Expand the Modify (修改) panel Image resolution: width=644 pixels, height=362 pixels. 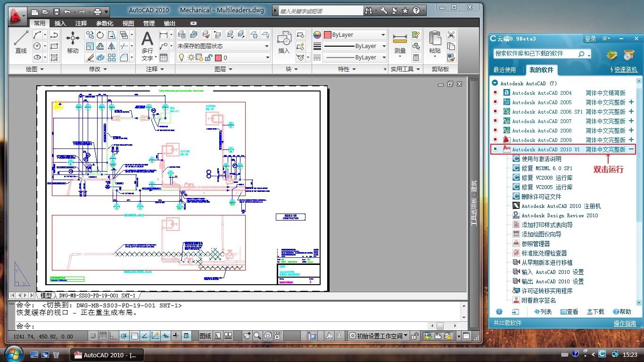[98, 69]
